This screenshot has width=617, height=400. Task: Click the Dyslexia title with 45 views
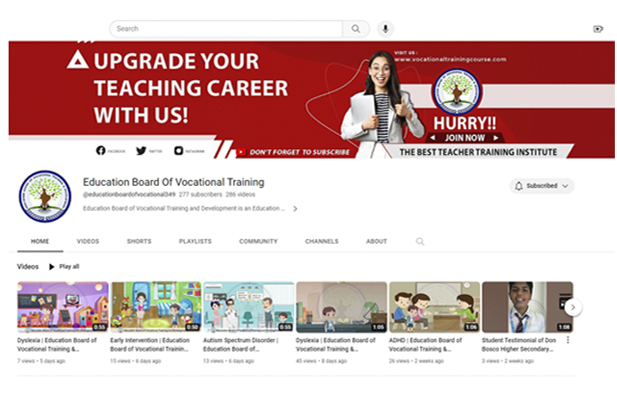pos(336,345)
